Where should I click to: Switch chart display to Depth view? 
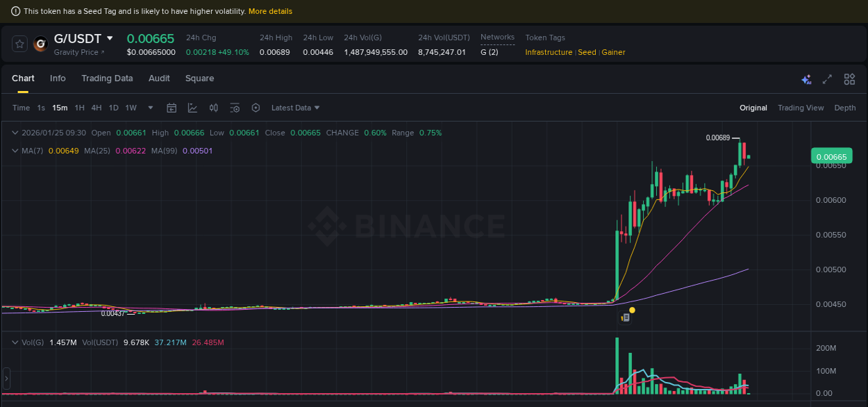pos(845,108)
